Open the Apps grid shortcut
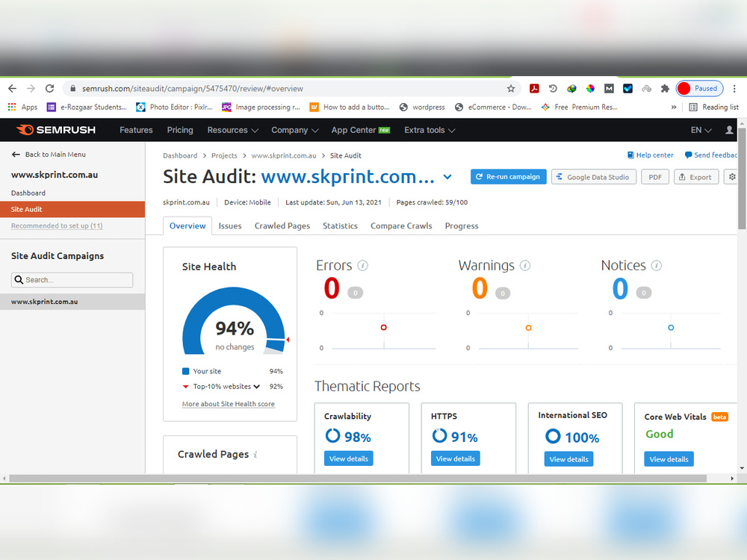The image size is (747, 560). tap(22, 107)
